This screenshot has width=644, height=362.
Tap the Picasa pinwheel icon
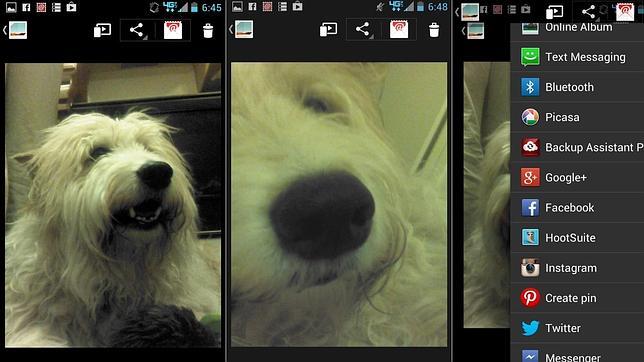tap(530, 117)
